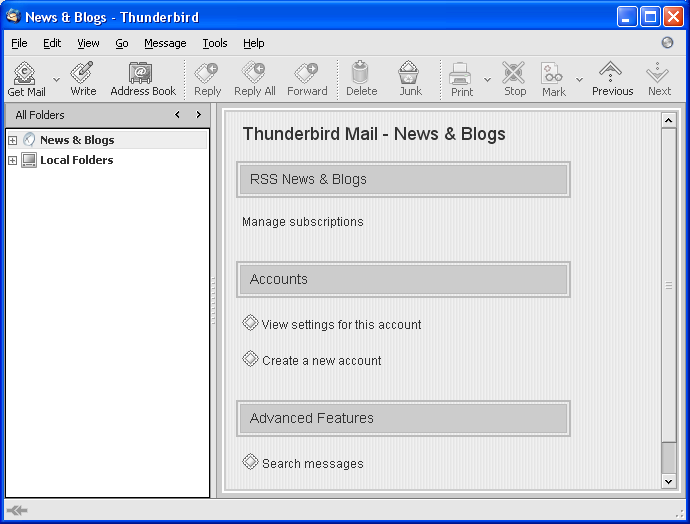Click the Advanced Features section header
This screenshot has width=690, height=524.
404,418
